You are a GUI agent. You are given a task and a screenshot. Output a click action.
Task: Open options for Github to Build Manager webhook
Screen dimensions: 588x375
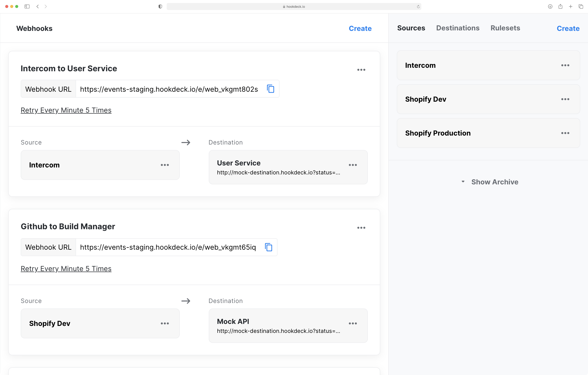[x=361, y=228]
